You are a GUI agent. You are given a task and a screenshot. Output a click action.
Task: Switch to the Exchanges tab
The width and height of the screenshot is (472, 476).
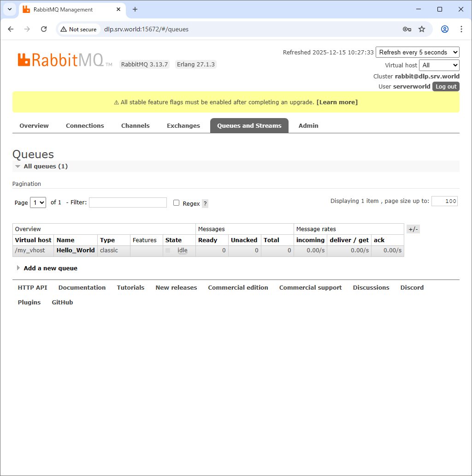(x=183, y=125)
